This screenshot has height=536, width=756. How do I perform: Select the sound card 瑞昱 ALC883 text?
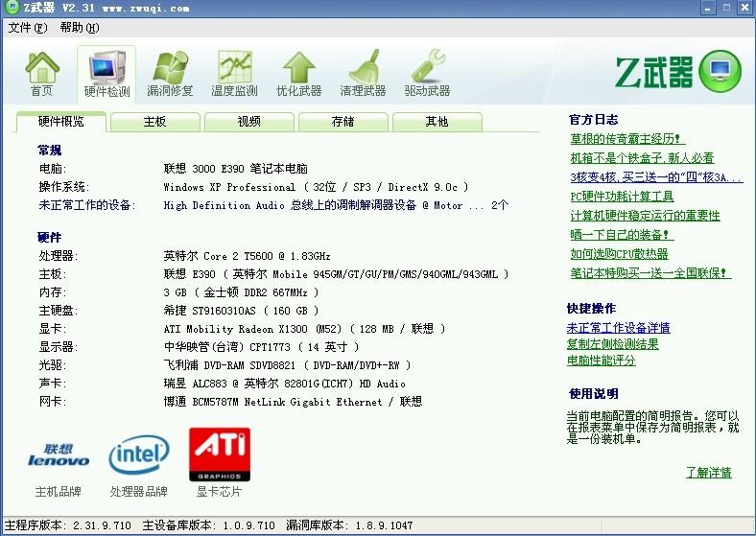point(285,384)
